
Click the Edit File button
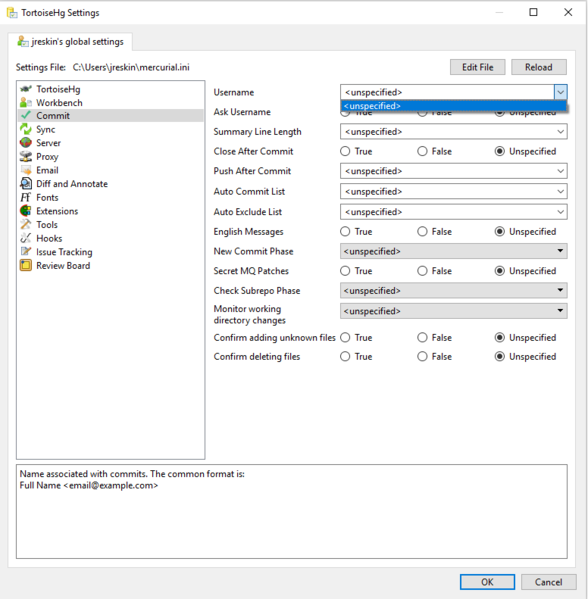(478, 67)
